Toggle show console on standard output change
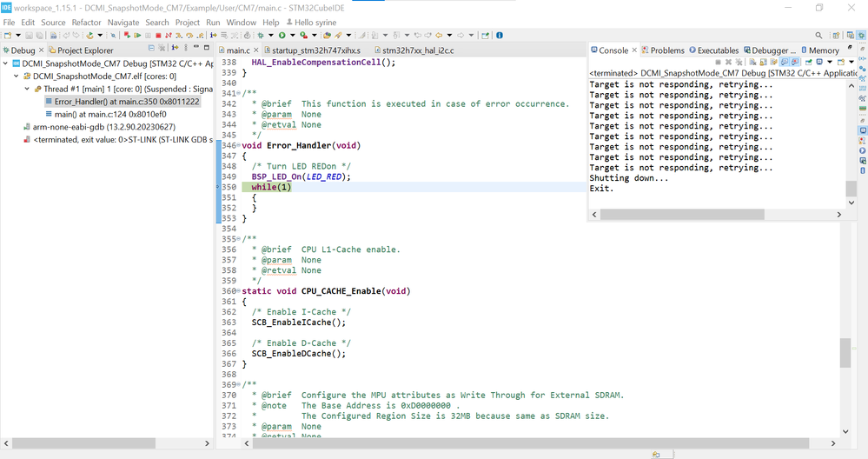This screenshot has height=459, width=868. click(x=785, y=63)
